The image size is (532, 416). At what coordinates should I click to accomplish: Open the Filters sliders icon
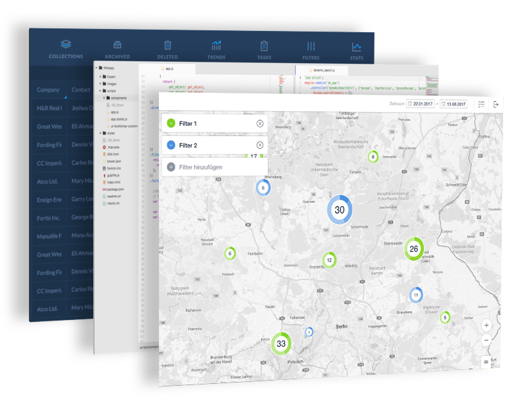(x=311, y=49)
